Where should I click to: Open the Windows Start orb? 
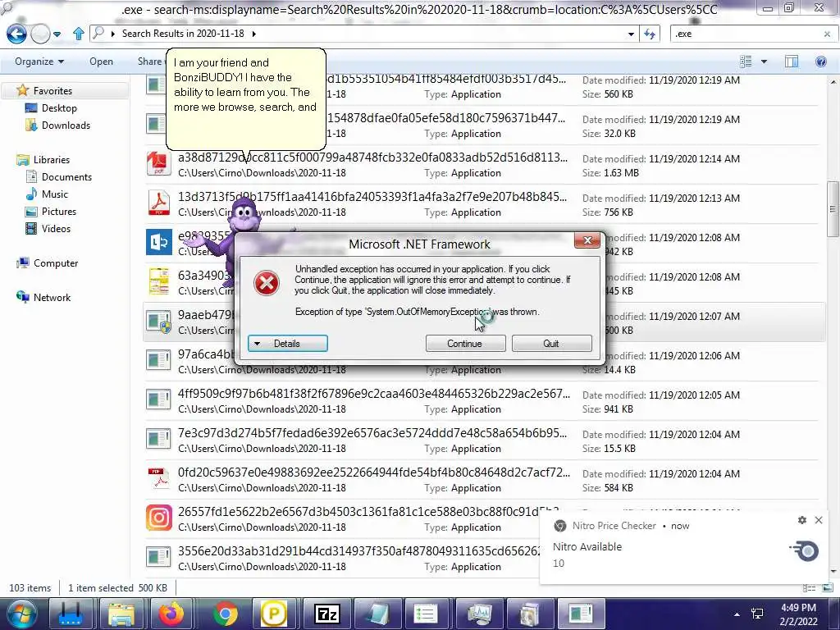point(22,614)
